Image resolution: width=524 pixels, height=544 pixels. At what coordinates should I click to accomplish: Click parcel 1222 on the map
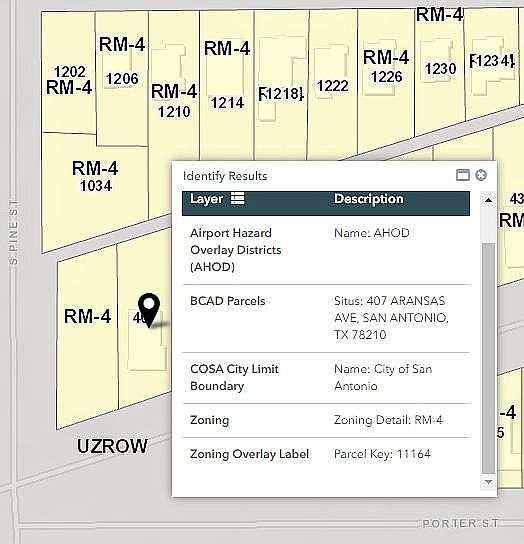click(x=333, y=86)
